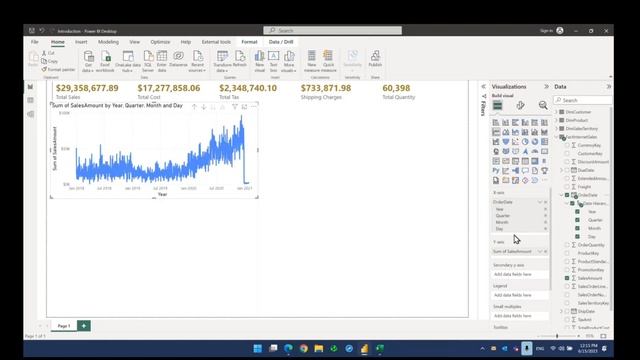This screenshot has height=360, width=640.
Task: Check the Freight field
Action: point(567,187)
